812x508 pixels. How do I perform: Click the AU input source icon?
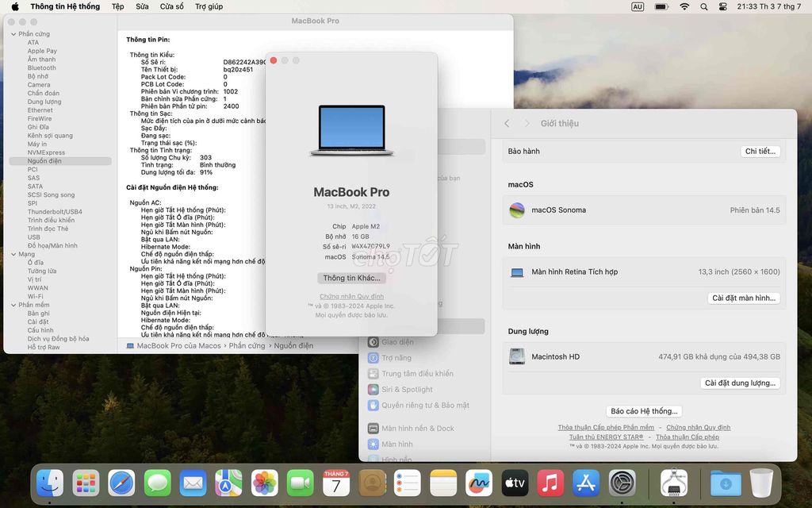tap(638, 6)
